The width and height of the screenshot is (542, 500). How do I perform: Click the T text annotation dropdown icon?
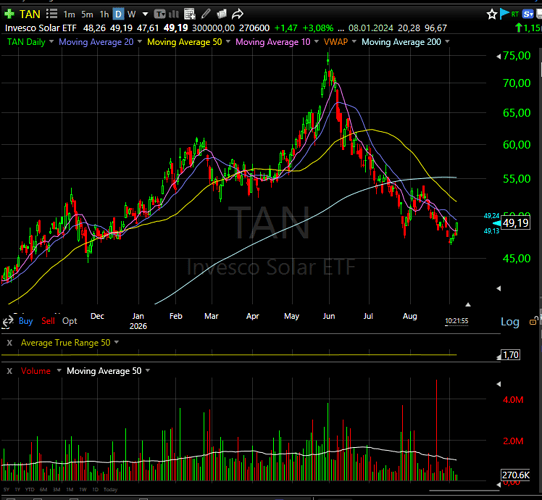tap(160, 14)
